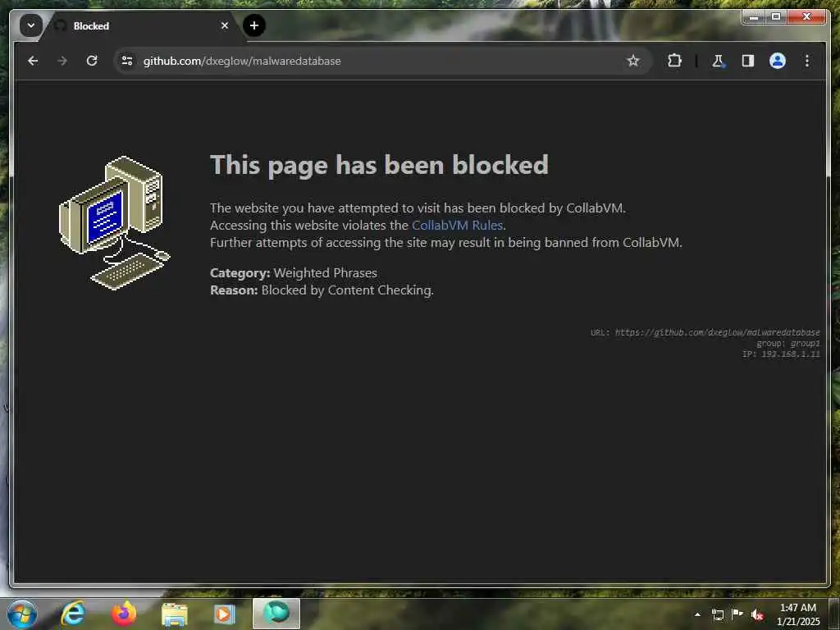Open Chrome Labs flask icon
Viewport: 840px width, 630px height.
[x=718, y=61]
